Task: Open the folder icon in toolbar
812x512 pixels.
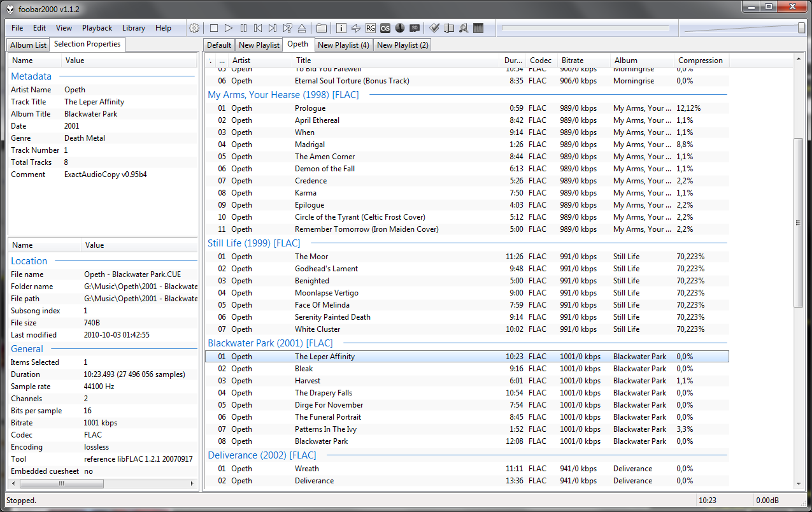Action: pos(322,28)
